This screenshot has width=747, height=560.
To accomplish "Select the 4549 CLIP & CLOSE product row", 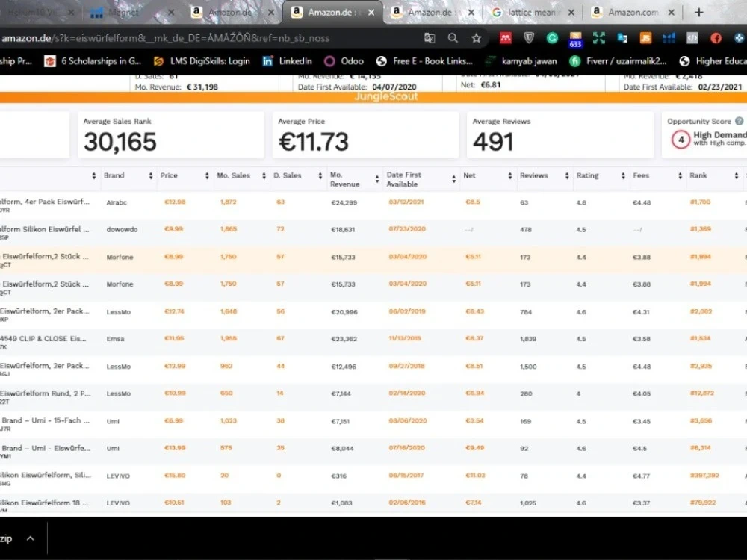I will (x=373, y=342).
